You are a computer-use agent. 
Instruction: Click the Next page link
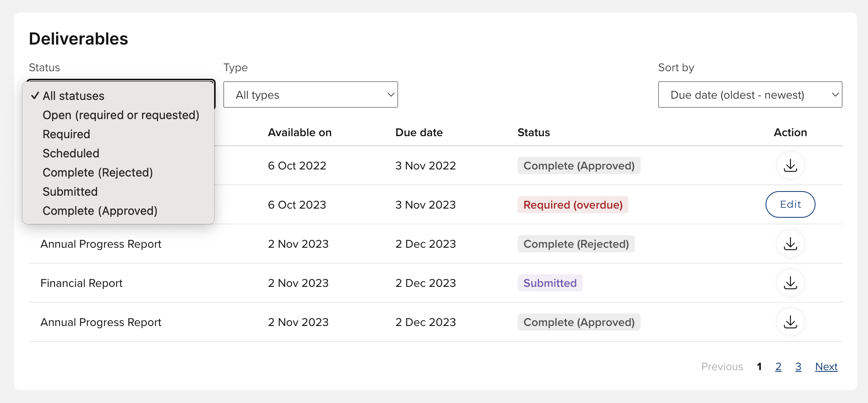pyautogui.click(x=826, y=367)
